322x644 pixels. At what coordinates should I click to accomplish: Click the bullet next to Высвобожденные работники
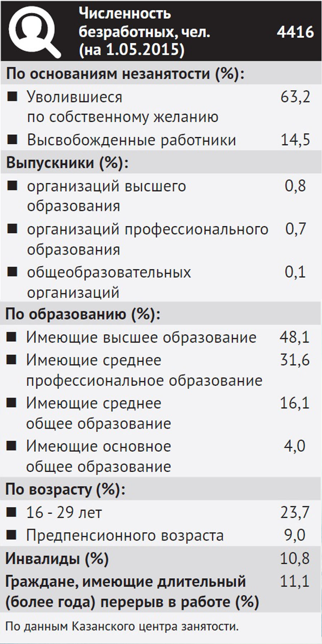(x=13, y=140)
